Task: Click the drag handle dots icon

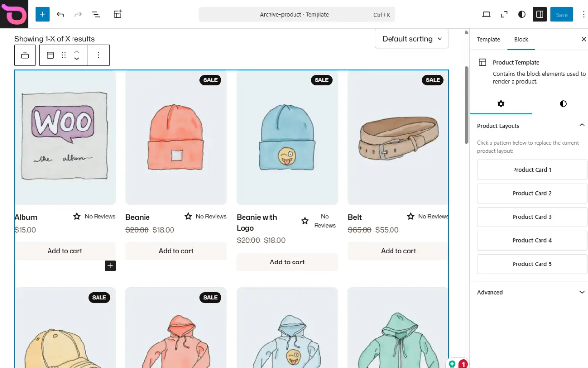Action: pyautogui.click(x=64, y=55)
